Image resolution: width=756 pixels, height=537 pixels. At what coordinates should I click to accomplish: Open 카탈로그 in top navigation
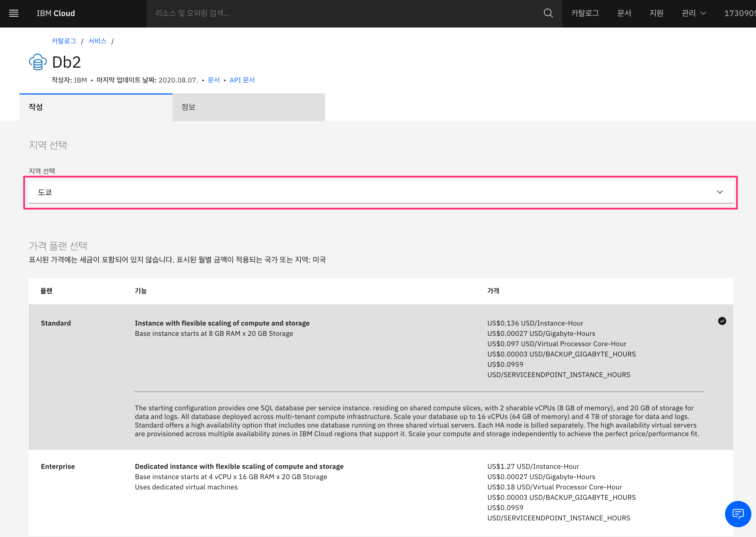[585, 13]
